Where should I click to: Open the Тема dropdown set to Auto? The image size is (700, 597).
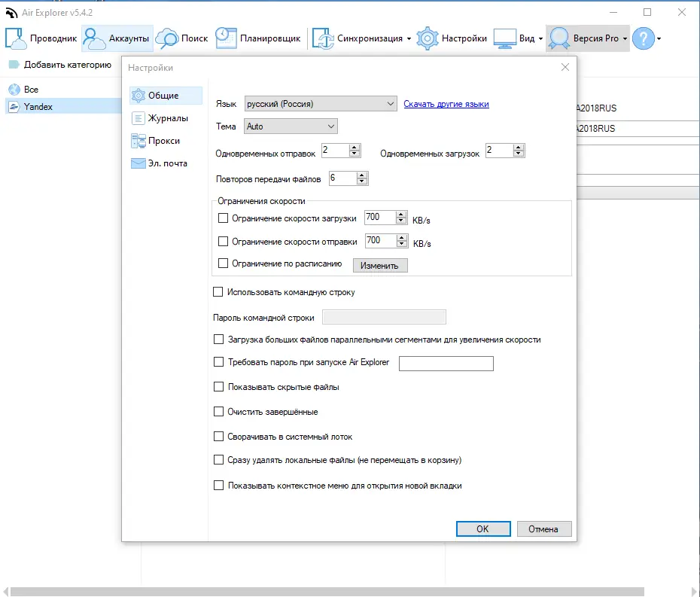click(x=291, y=126)
